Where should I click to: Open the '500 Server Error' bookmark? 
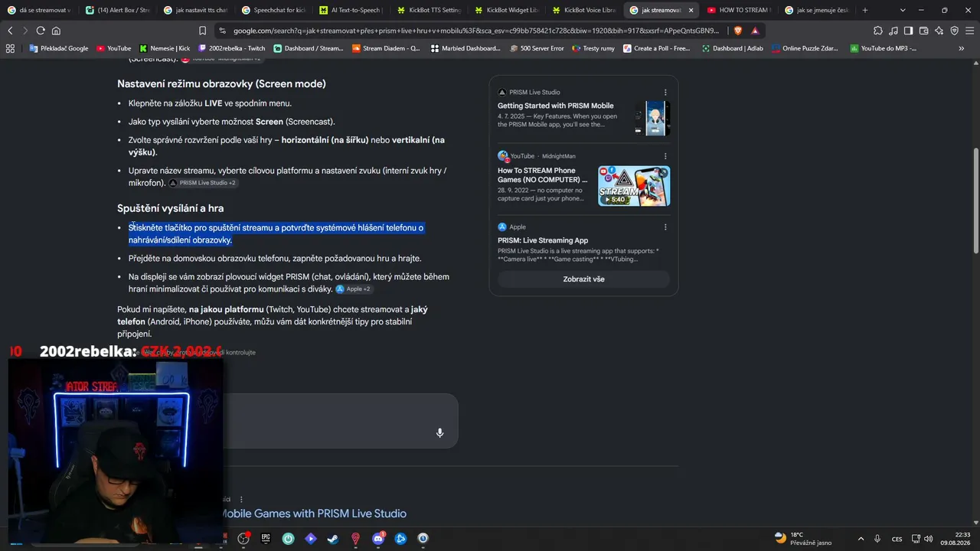(536, 48)
